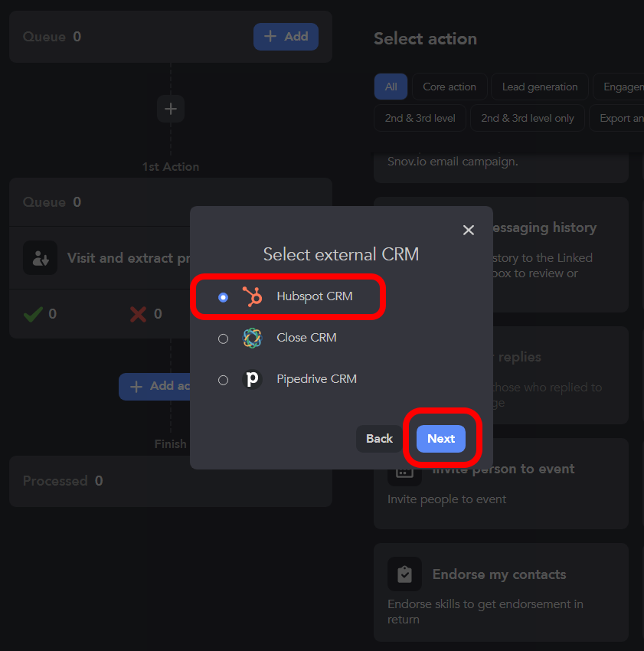The image size is (644, 651).
Task: Click Visit and extract profile action title
Action: click(129, 258)
